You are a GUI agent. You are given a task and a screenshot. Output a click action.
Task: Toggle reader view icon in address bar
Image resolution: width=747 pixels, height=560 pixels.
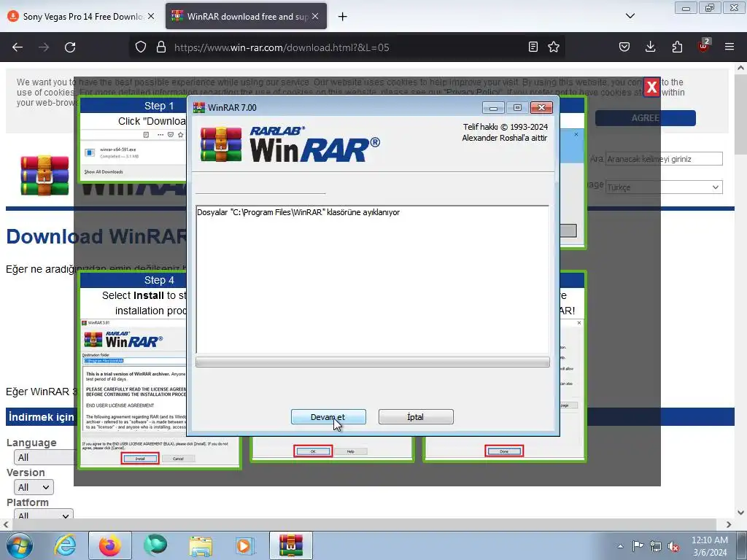pos(533,47)
